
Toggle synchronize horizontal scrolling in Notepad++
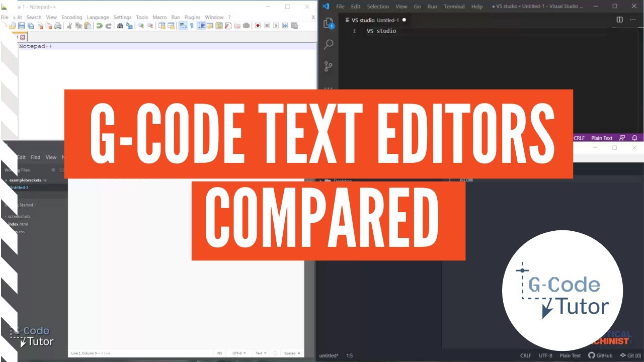coord(171,26)
